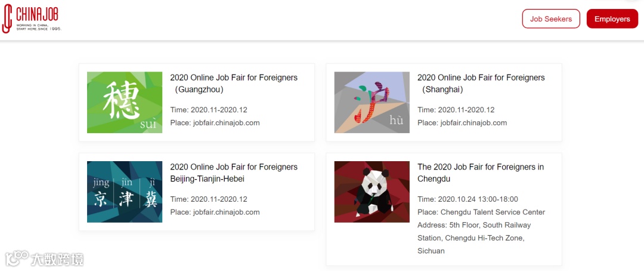Open the Employers button
Screen dimensions: 644x271
point(612,19)
